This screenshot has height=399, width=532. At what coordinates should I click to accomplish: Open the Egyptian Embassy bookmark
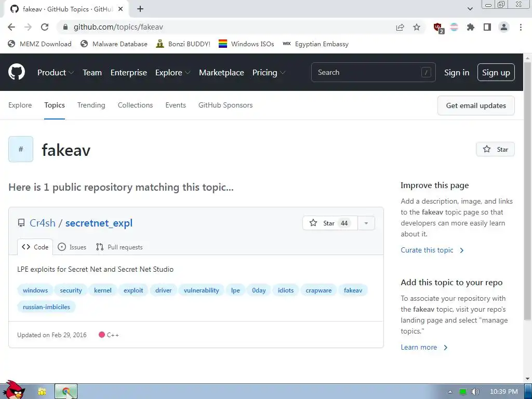[315, 44]
